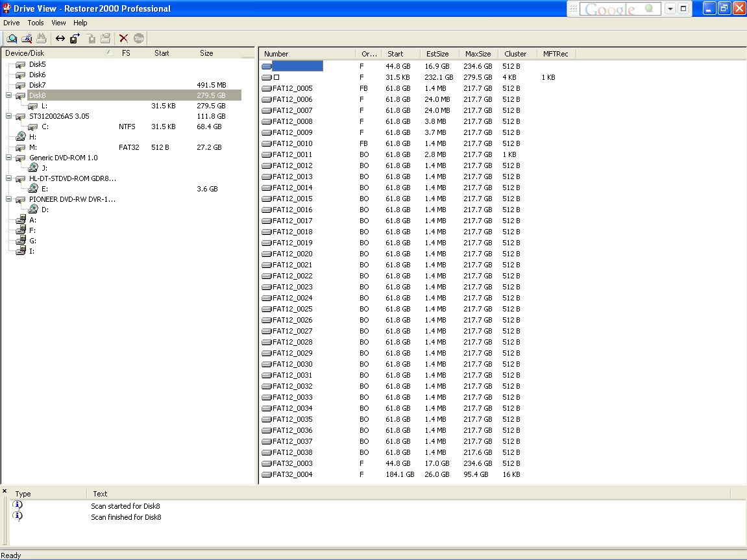Select the FAT12_0006 partition row
This screenshot has width=747, height=560.
pyautogui.click(x=292, y=99)
